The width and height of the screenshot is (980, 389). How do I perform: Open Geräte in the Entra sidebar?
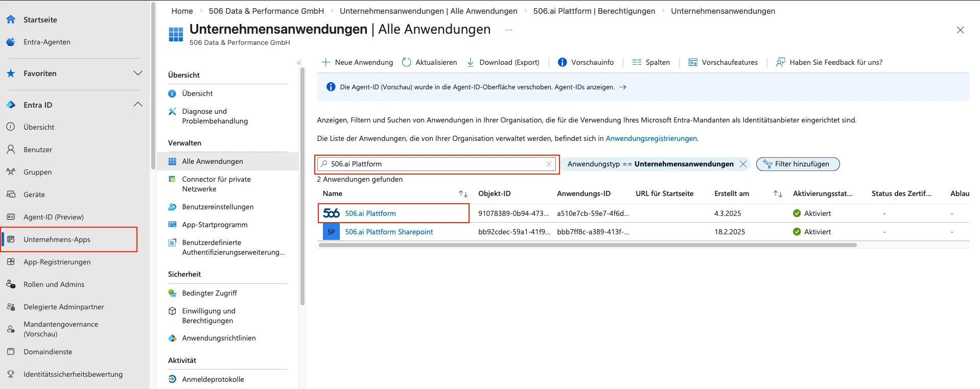point(34,195)
